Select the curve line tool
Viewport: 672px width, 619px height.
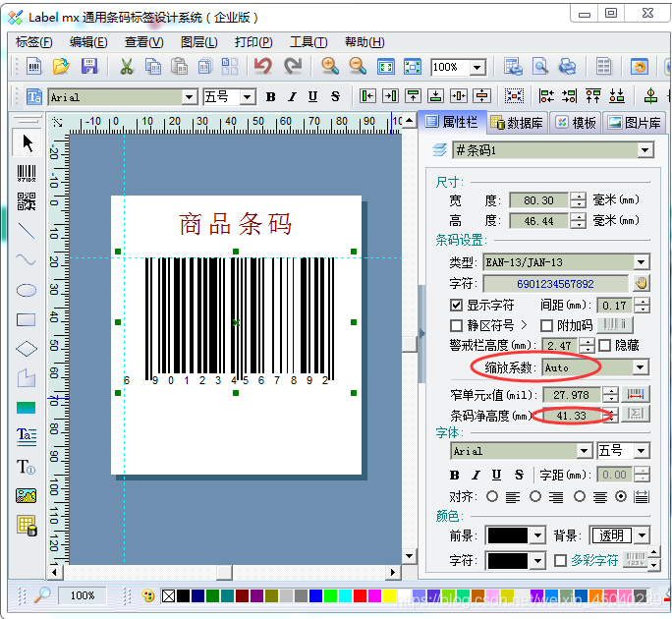point(27,259)
